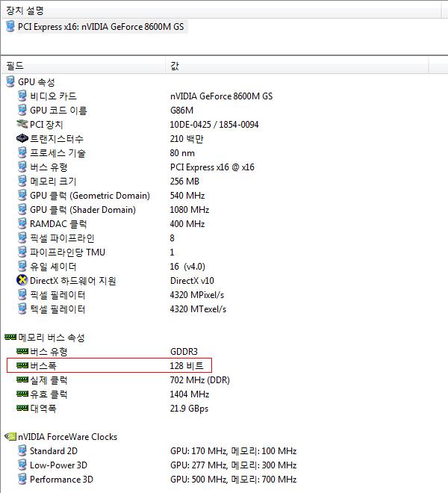
Task: Click the chip icon beside 트랜지스터수
Action: (x=22, y=138)
